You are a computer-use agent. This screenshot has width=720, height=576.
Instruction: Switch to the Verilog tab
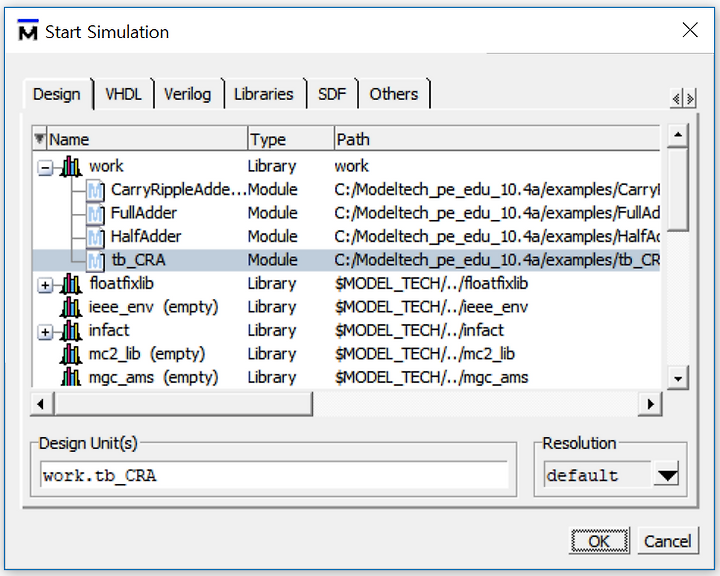pos(187,94)
